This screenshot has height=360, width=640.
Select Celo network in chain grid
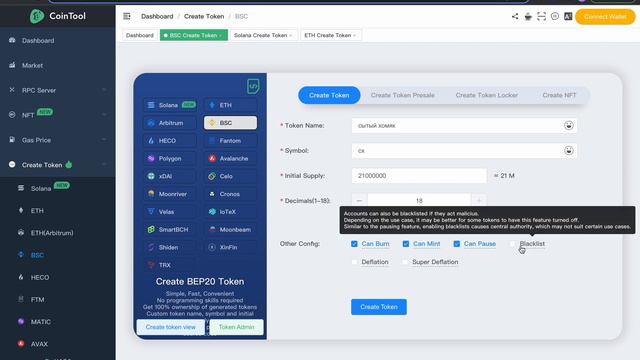(x=230, y=176)
